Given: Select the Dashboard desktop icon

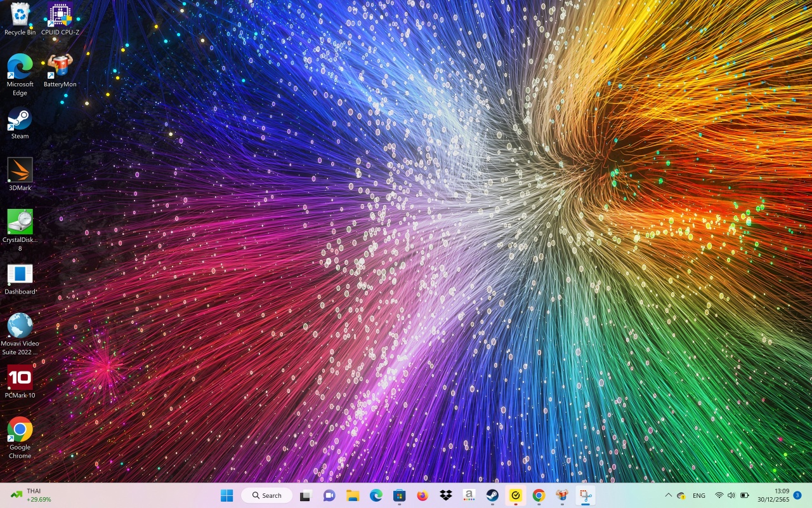Looking at the screenshot, I should pos(20,279).
